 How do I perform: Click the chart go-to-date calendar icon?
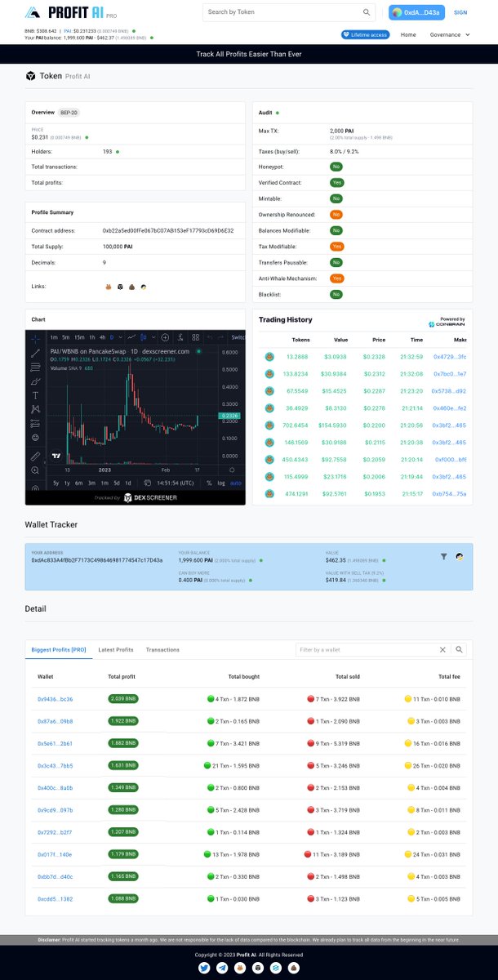tap(146, 483)
